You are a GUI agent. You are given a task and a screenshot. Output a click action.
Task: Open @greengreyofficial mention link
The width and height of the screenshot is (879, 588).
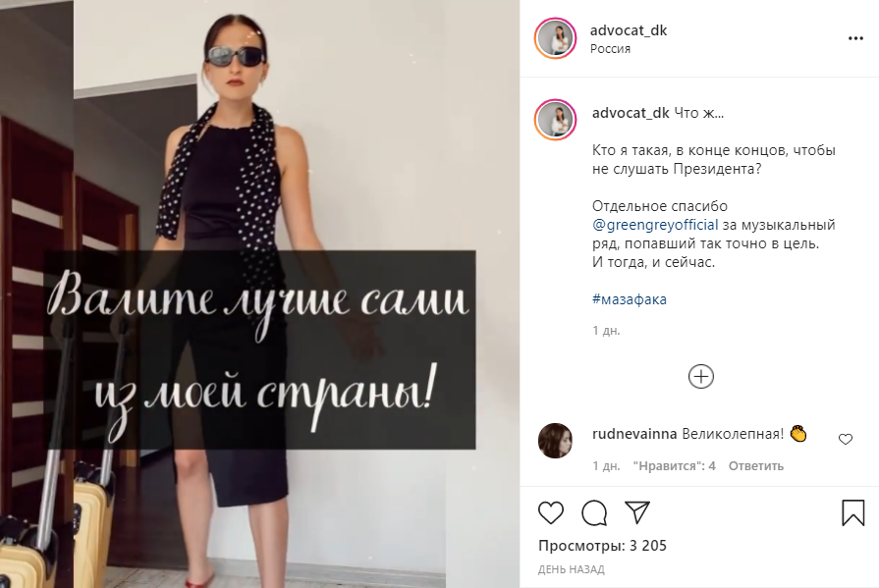tap(655, 225)
